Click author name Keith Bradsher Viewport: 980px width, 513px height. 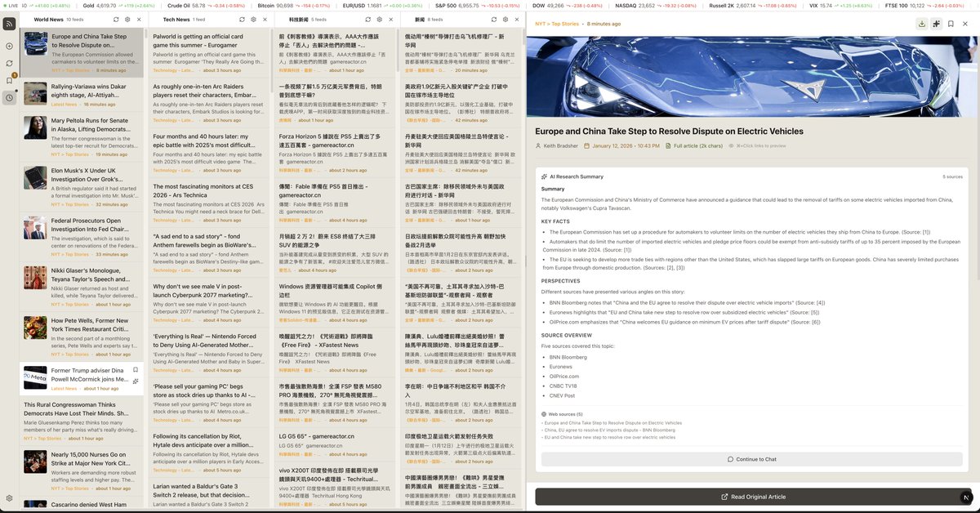[559, 145]
